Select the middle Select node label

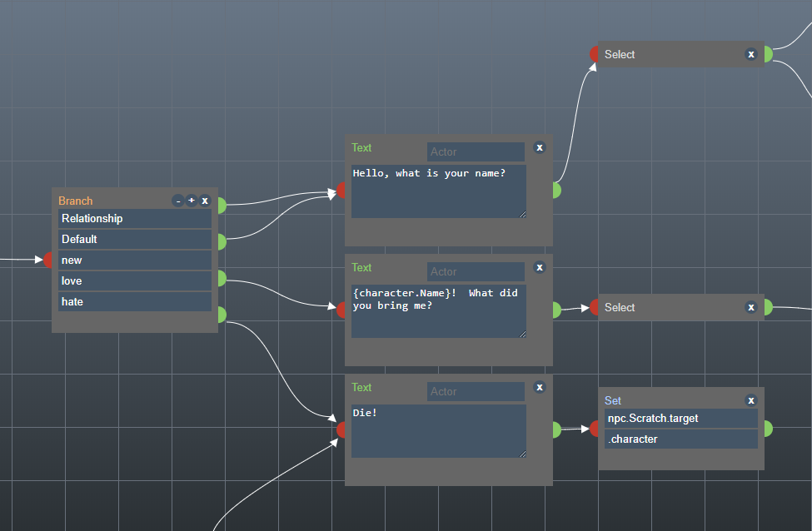pos(620,307)
